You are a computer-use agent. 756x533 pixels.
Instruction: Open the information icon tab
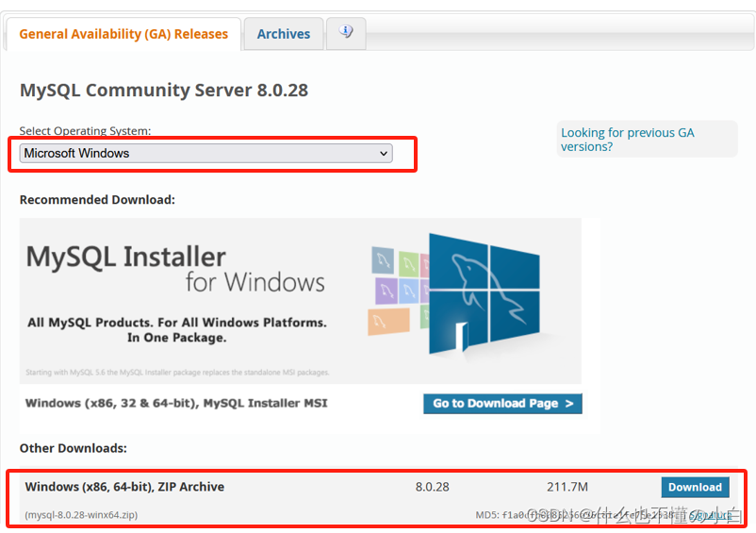[346, 33]
